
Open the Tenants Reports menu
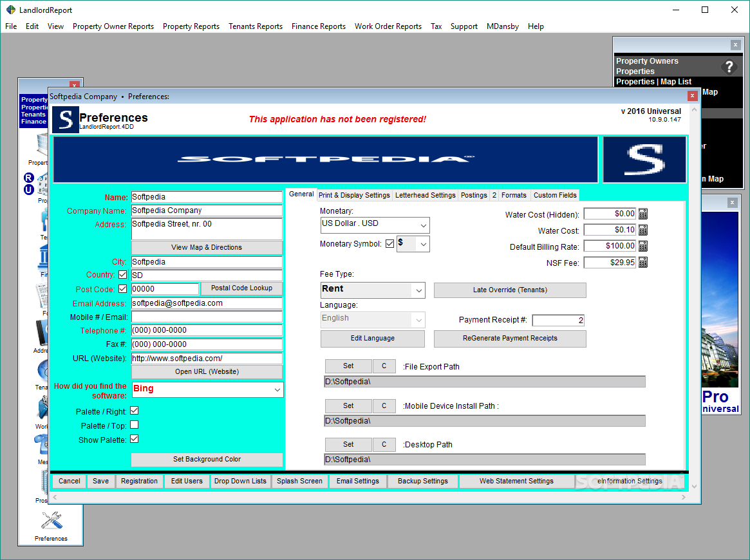click(x=256, y=26)
